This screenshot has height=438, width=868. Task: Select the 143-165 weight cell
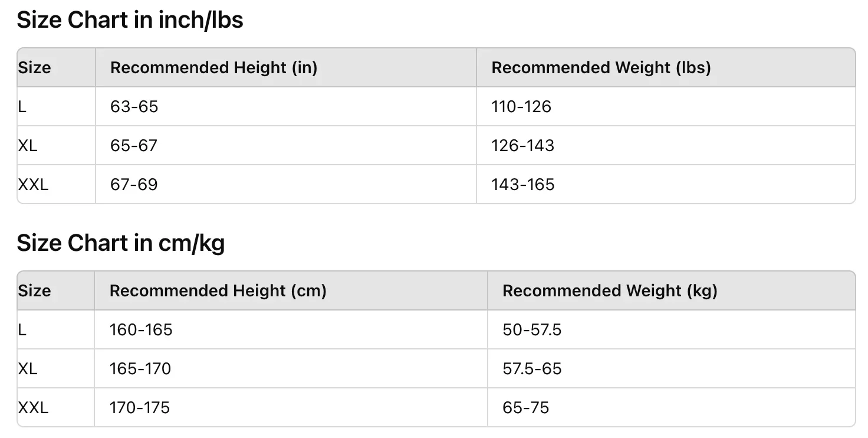coord(522,185)
